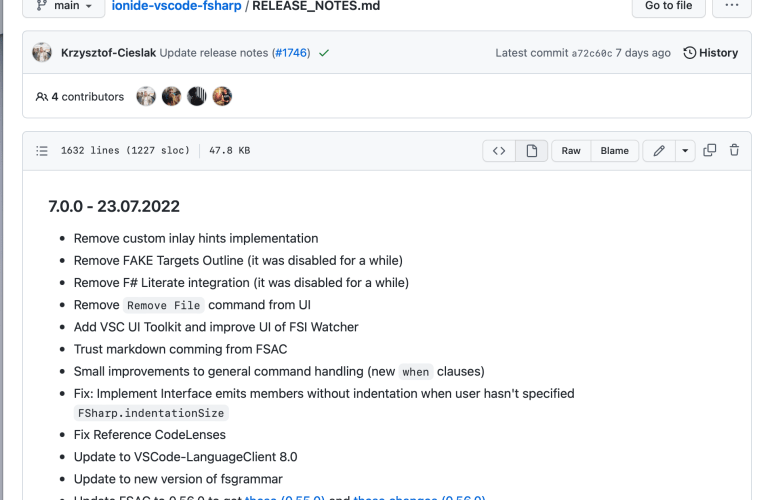This screenshot has width=770, height=500.
Task: Click the Raw button
Action: pyautogui.click(x=570, y=151)
